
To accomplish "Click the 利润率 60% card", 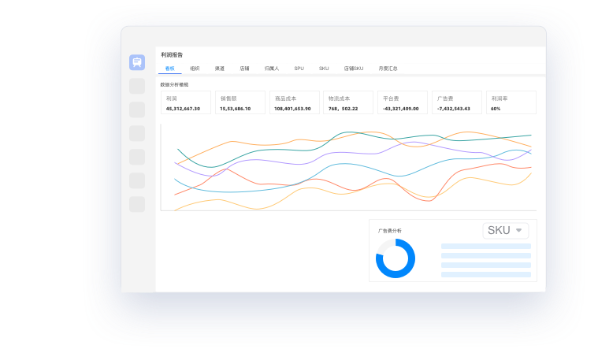I will click(x=511, y=103).
